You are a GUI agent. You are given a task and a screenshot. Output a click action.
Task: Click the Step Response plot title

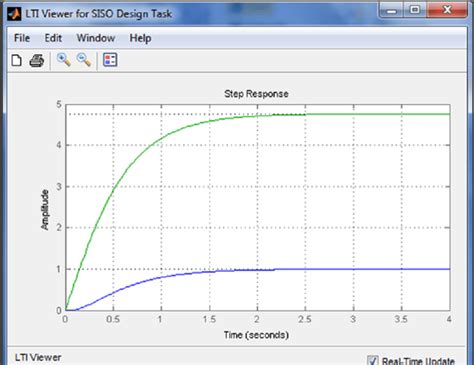pos(256,94)
